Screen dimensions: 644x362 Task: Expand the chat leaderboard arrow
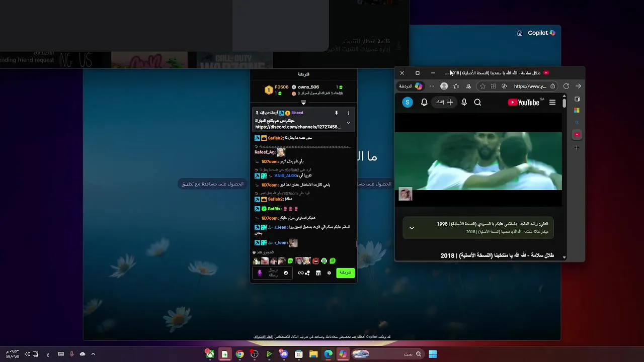[x=303, y=103]
